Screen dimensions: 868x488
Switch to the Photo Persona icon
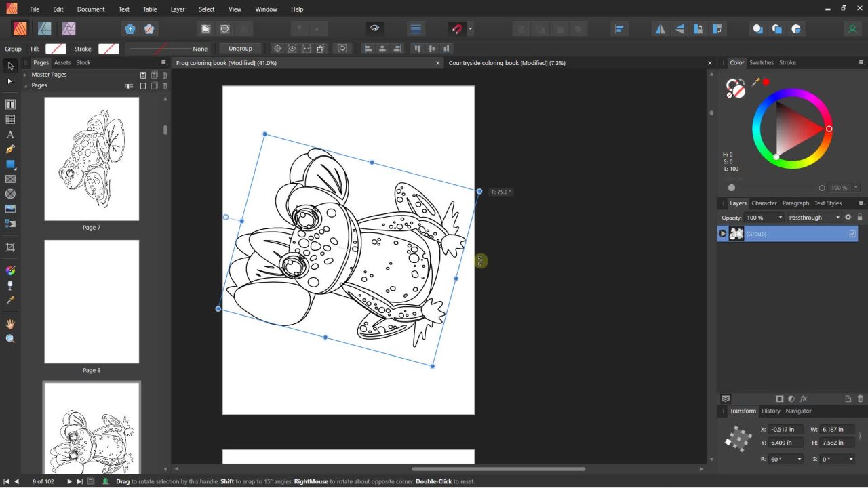click(69, 28)
